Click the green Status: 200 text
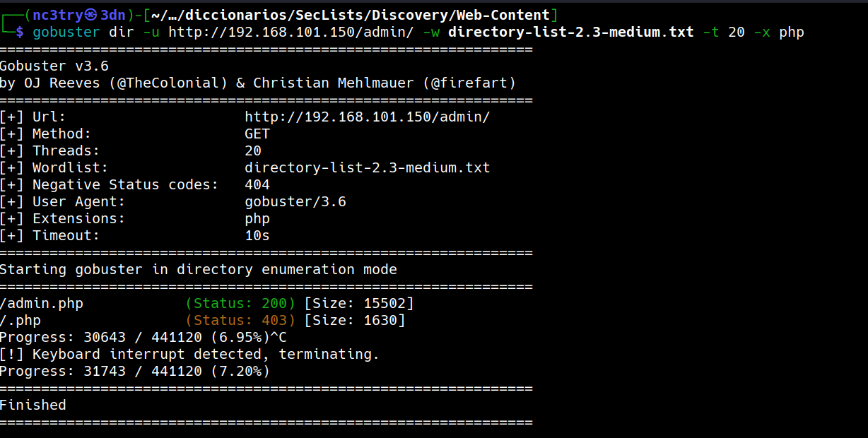Screen dimensions: 868x438 240,303
